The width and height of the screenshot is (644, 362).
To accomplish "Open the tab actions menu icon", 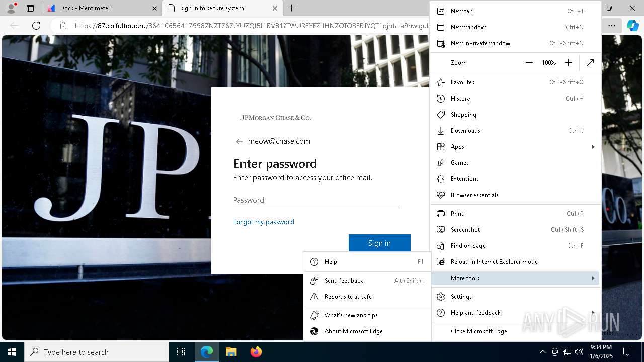I will coord(30,8).
